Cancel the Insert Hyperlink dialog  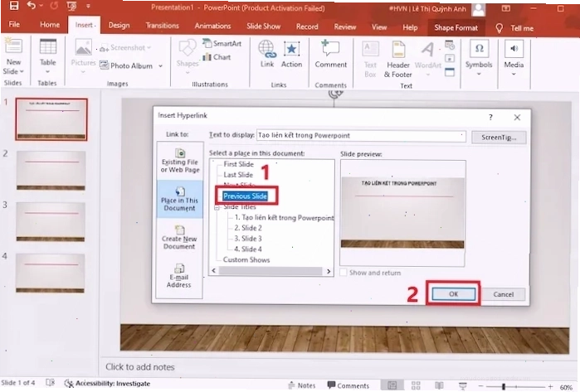pyautogui.click(x=504, y=294)
